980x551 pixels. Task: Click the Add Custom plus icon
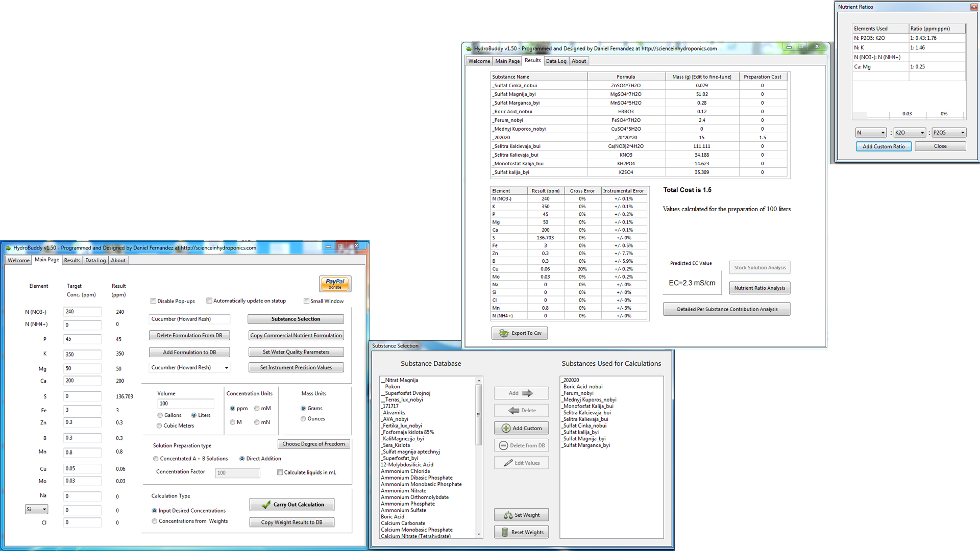click(x=506, y=428)
